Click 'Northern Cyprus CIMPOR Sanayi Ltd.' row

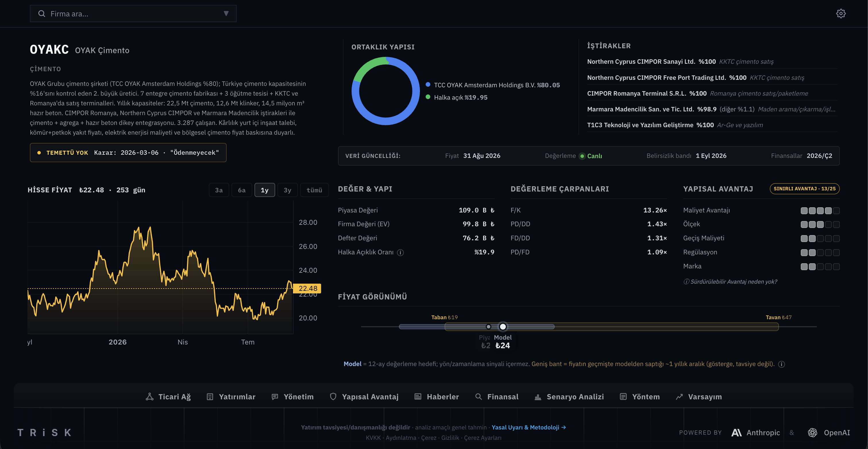pos(712,62)
